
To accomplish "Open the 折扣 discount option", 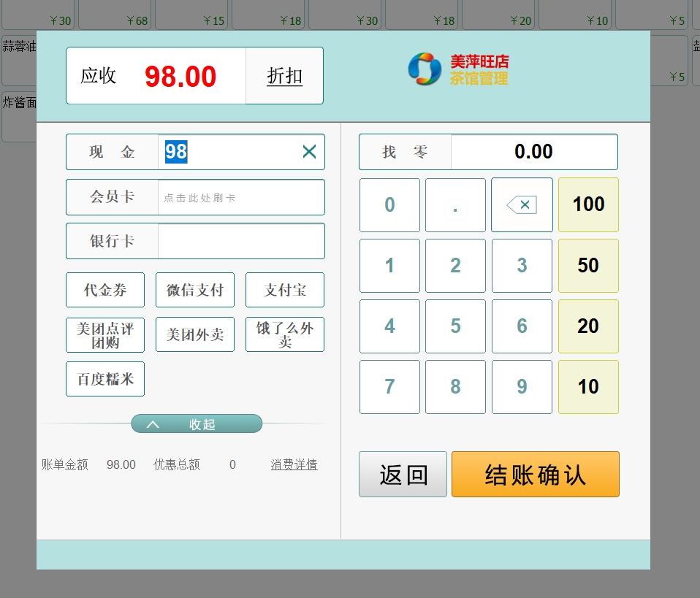I will 284,76.
